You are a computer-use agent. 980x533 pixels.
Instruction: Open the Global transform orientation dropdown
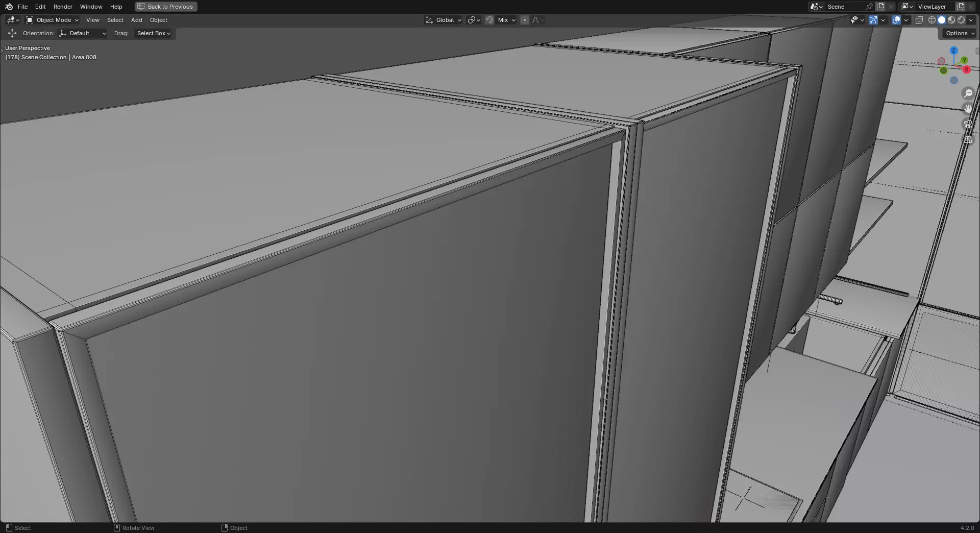point(443,20)
